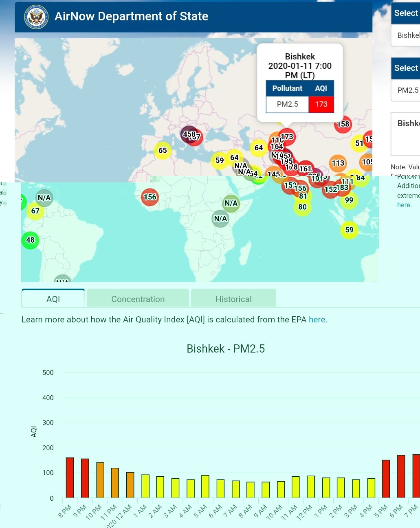Switch to the Concentration tab

[x=138, y=299]
